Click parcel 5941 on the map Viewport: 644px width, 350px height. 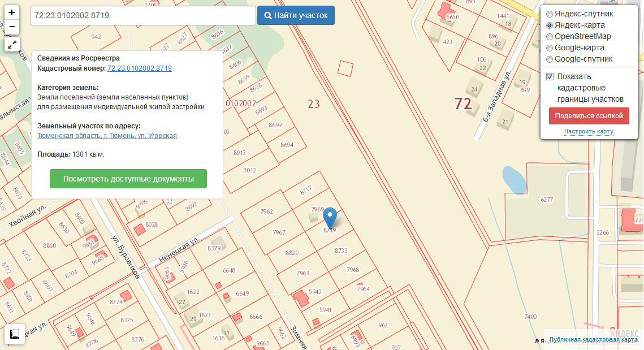click(325, 310)
